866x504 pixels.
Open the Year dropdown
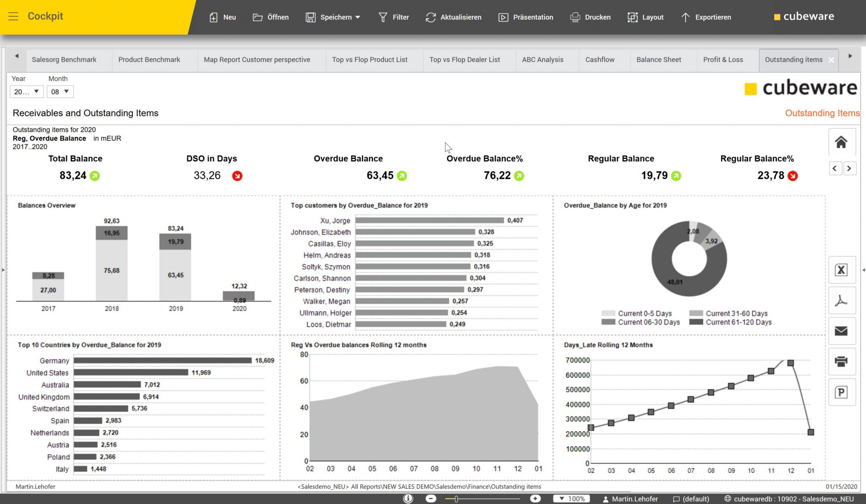26,92
